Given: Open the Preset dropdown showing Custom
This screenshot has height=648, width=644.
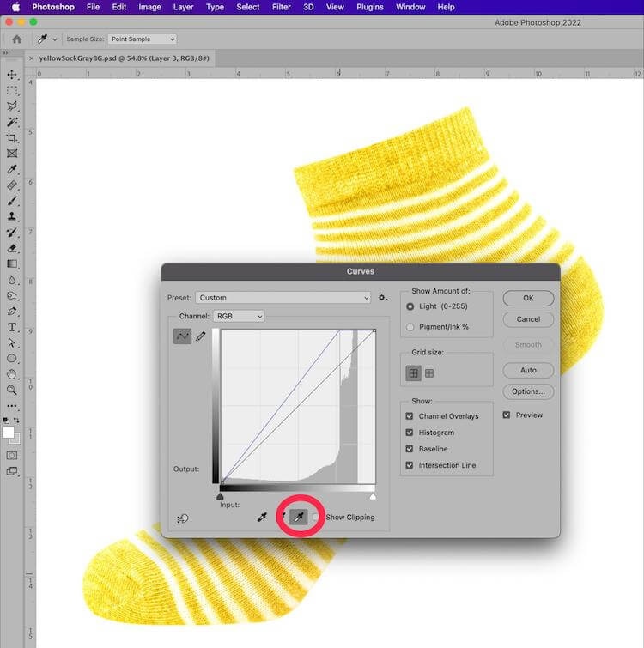Looking at the screenshot, I should click(x=283, y=298).
